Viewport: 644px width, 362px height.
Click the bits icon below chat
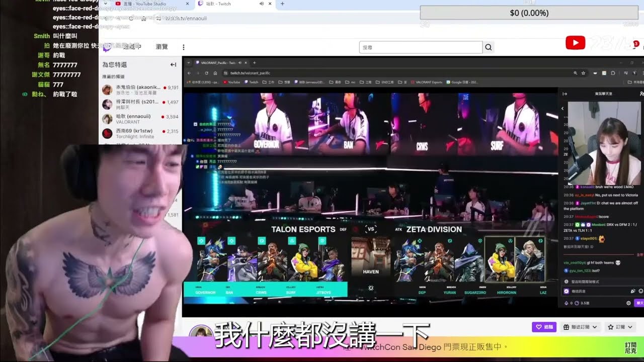(x=567, y=303)
